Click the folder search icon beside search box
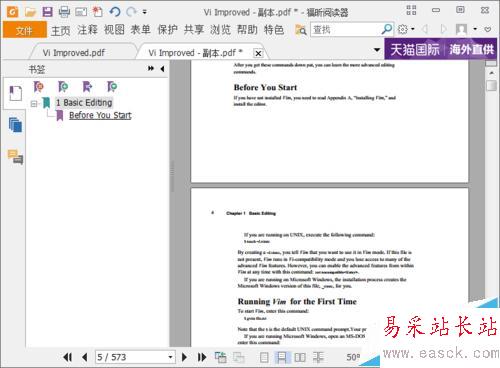Screen dimensions: 500x368 [300, 30]
